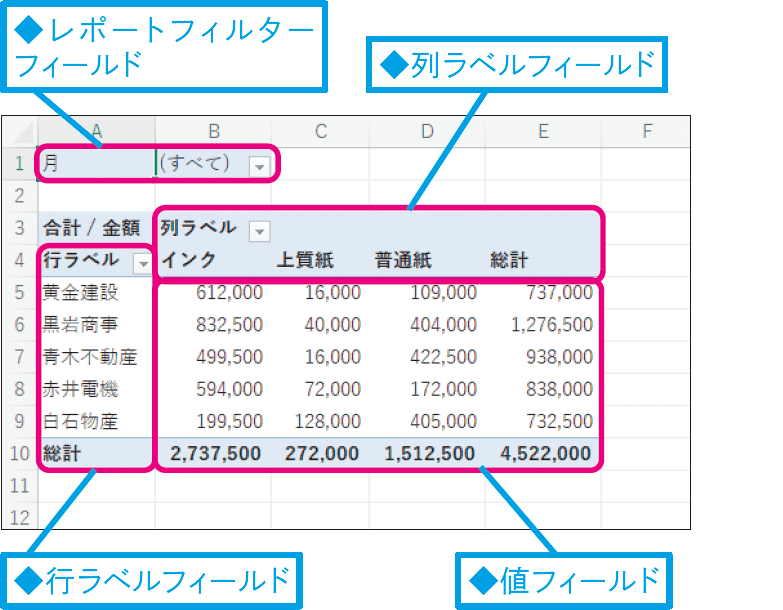Screen dimensions: 783x610
Task: Select the 月 cell in A1
Action: pyautogui.click(x=96, y=164)
